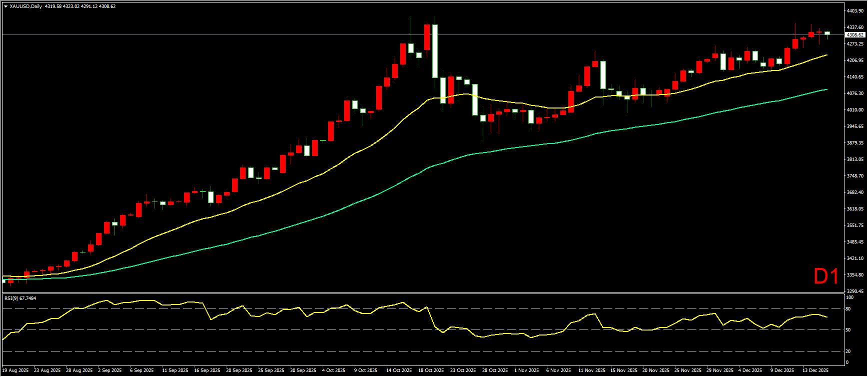Open the dropdown arrow beside XAUUSD,Daily
868x377 pixels.
point(6,6)
